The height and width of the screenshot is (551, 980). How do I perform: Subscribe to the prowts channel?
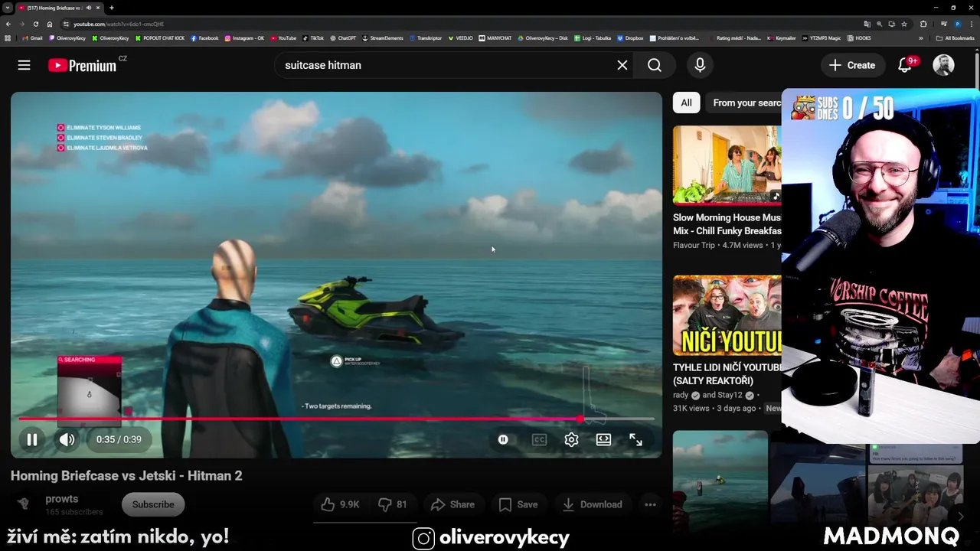pyautogui.click(x=153, y=504)
